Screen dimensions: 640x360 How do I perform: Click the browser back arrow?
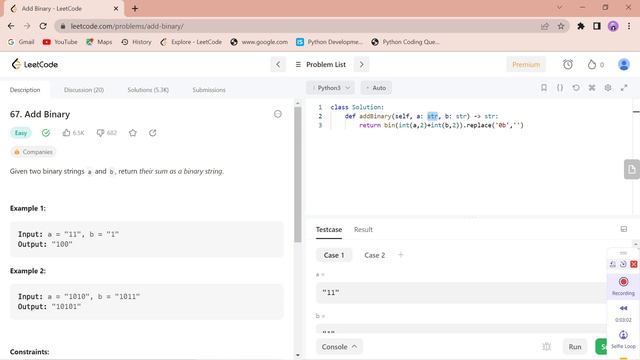pos(11,26)
